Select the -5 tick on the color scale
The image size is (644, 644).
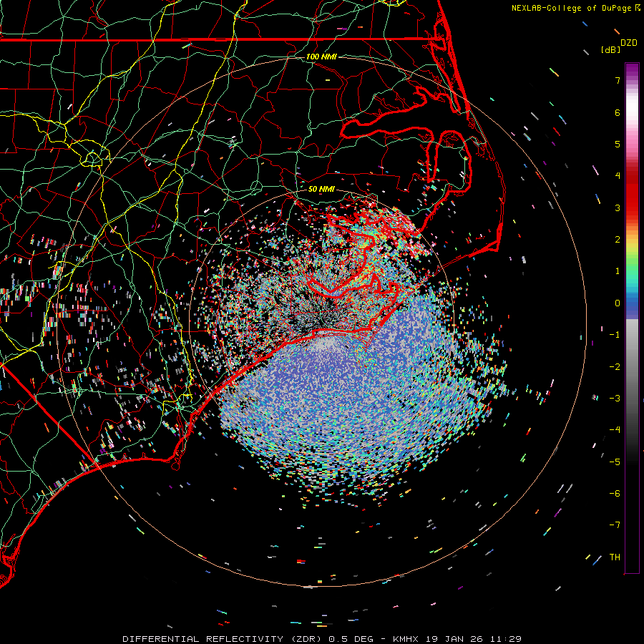615,462
